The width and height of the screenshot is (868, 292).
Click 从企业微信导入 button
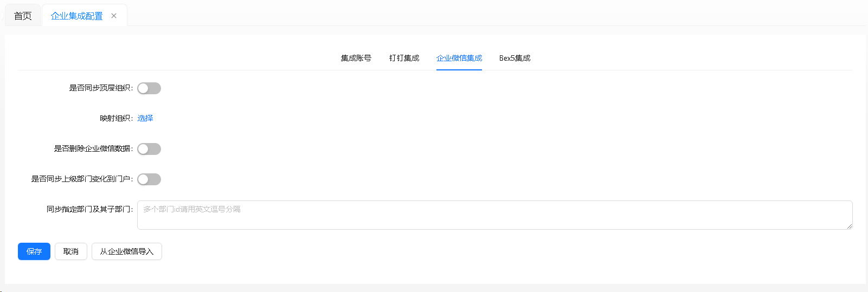coord(127,251)
